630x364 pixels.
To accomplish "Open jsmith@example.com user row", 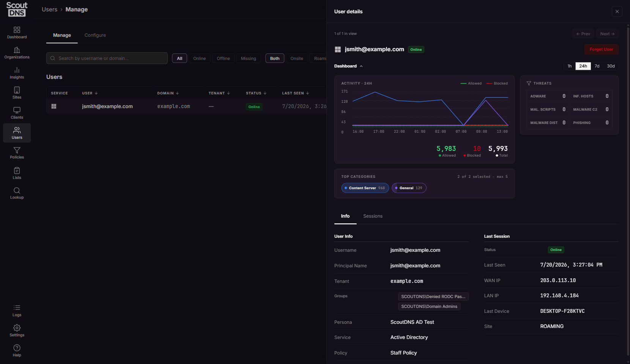I will click(x=186, y=107).
